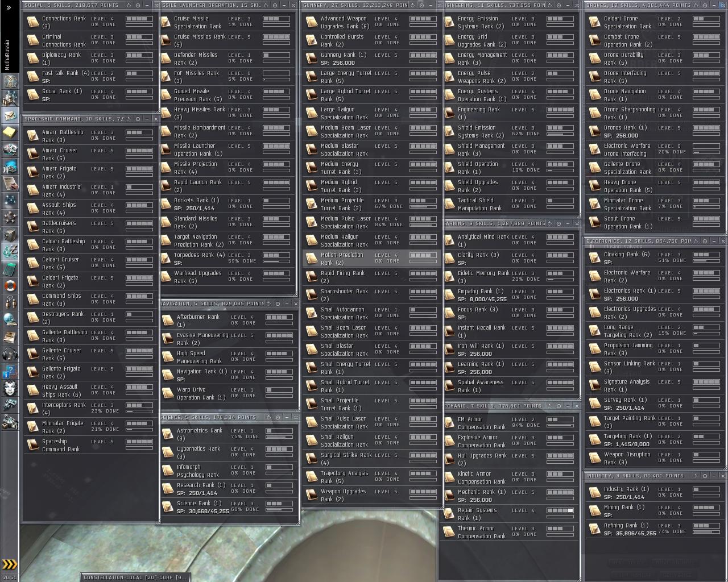
Task: Click circle icon in Learning window header
Action: (x=559, y=223)
